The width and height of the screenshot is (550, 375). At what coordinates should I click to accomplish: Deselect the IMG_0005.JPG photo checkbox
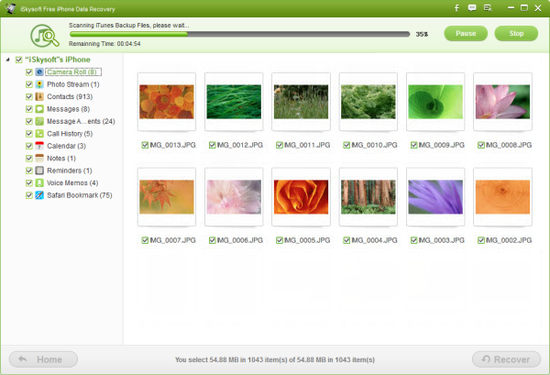[279, 240]
